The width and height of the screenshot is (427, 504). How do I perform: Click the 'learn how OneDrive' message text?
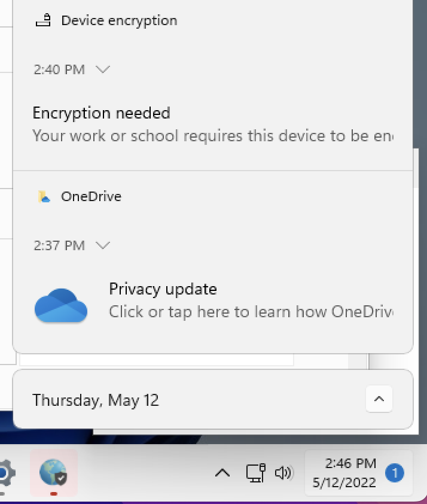tap(251, 311)
